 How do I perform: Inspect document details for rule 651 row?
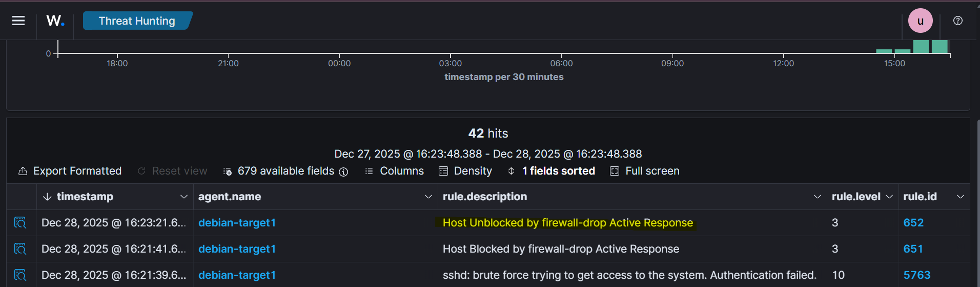(20, 249)
